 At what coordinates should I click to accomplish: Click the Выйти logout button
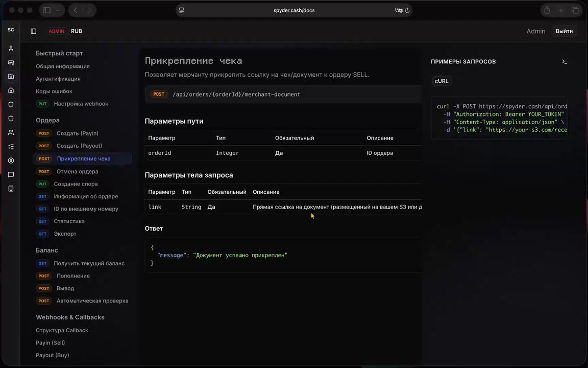click(564, 31)
